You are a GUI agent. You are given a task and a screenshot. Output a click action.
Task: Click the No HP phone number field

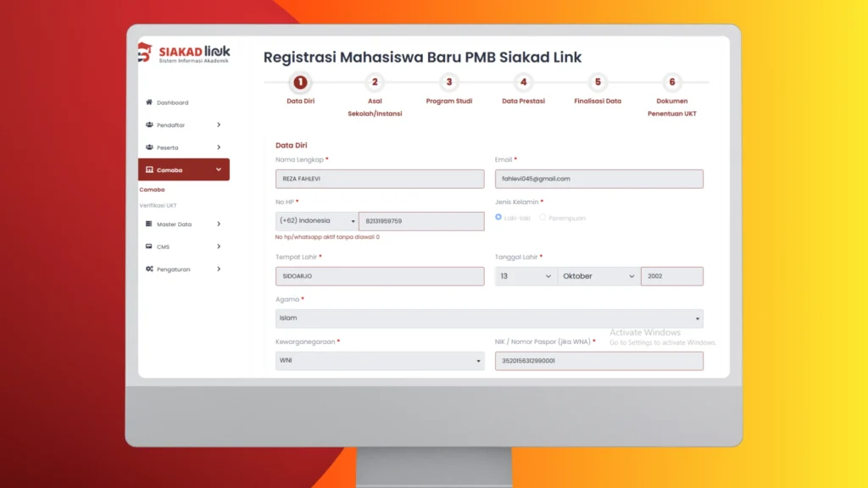421,221
